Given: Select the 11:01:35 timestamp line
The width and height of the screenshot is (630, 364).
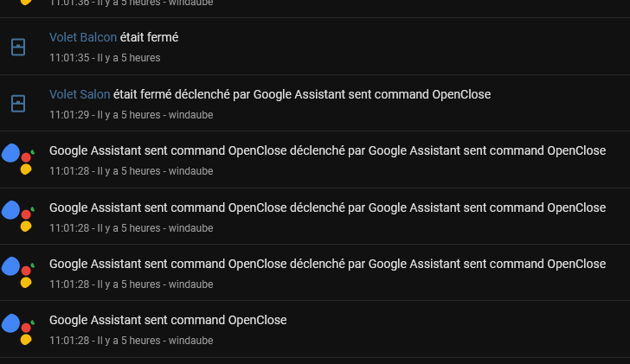Looking at the screenshot, I should tap(105, 58).
